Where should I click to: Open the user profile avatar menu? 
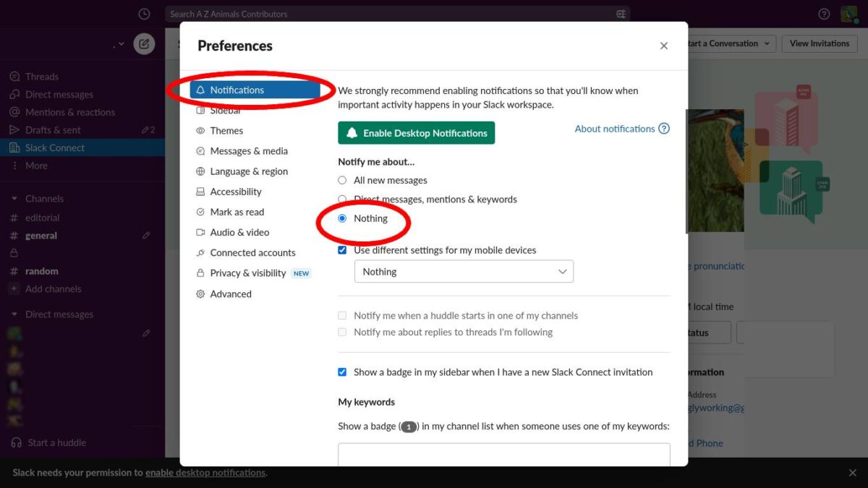pos(849,14)
